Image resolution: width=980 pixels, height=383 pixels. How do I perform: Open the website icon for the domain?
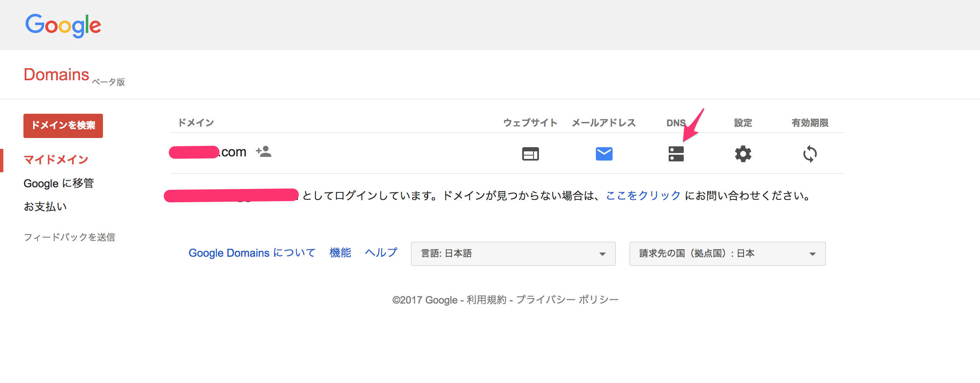(x=530, y=154)
